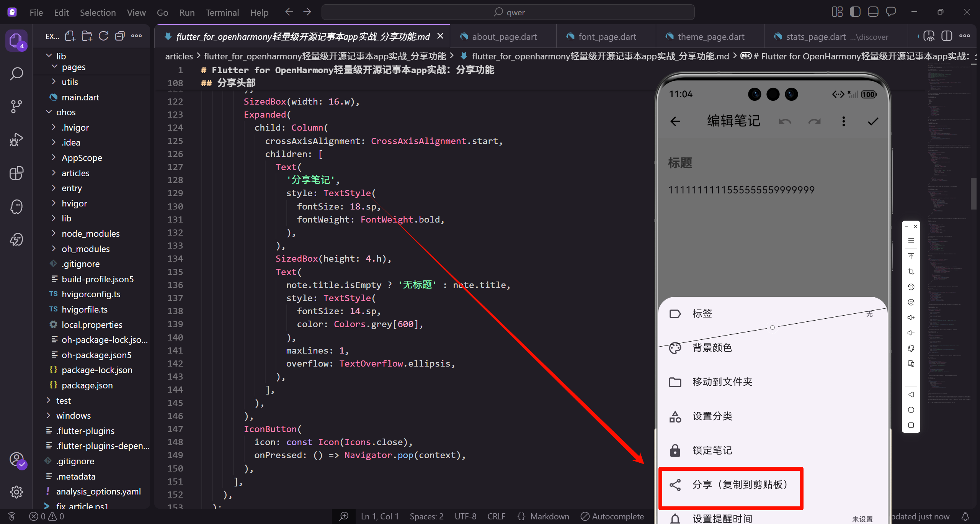Image resolution: width=980 pixels, height=524 pixels.
Task: Tap the redo icon in phone note editor
Action: pos(814,121)
